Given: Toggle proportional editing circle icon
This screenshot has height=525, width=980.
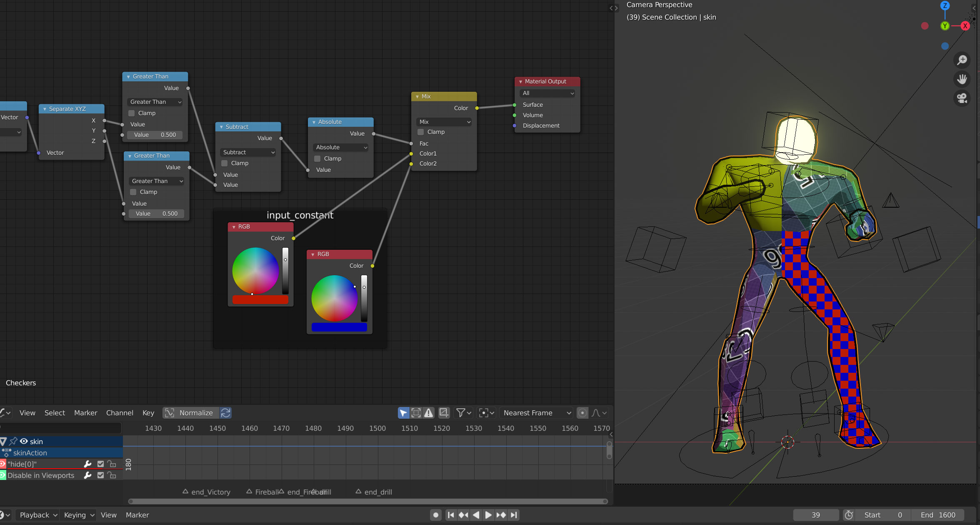Looking at the screenshot, I should (x=582, y=413).
